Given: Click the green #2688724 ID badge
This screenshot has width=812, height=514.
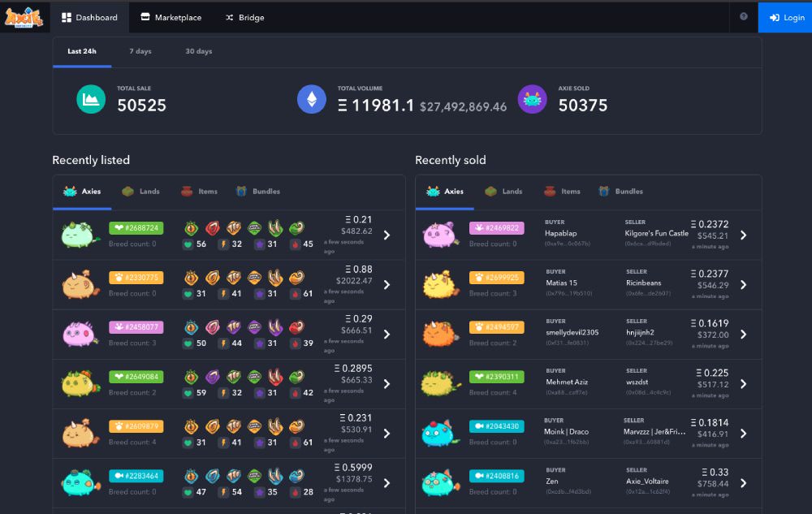Looking at the screenshot, I should (136, 227).
